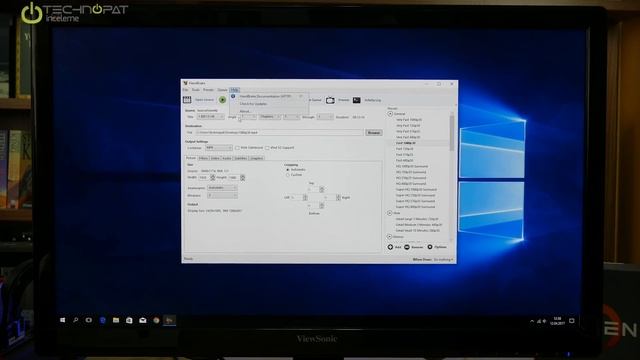The height and width of the screenshot is (360, 640).
Task: Open Task View on the taskbar
Action: (x=89, y=320)
